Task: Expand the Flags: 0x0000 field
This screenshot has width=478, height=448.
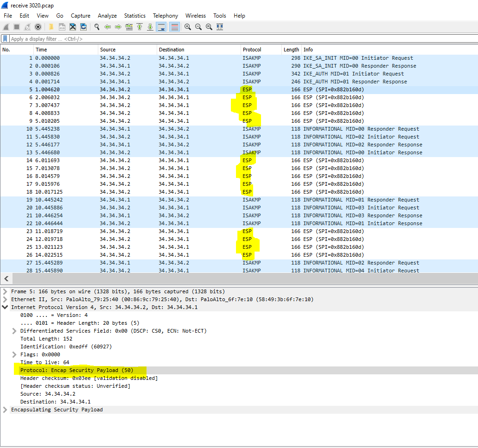Action: tap(14, 354)
